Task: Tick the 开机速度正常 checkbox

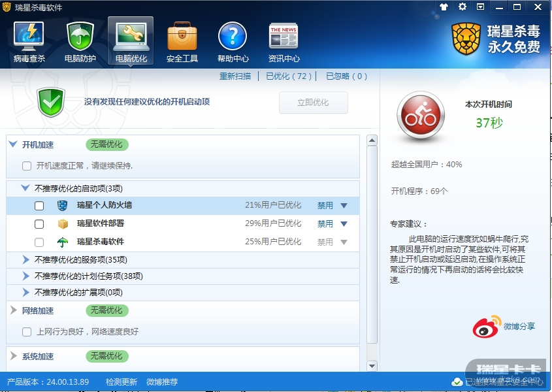Action: [27, 166]
